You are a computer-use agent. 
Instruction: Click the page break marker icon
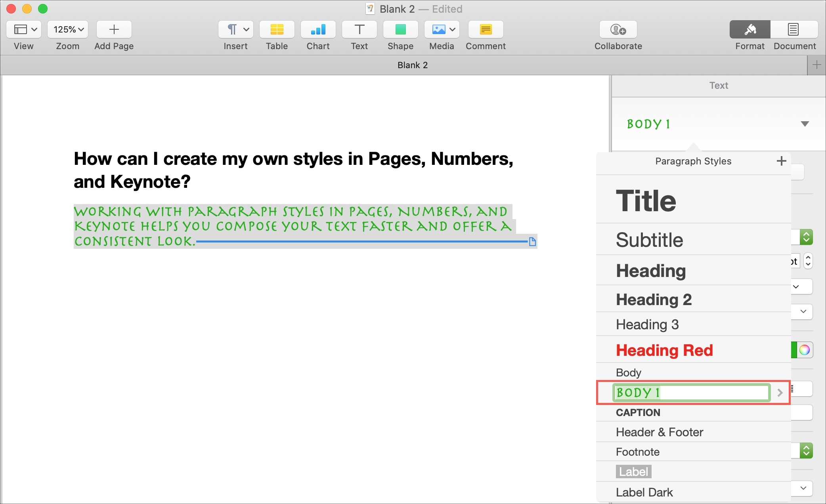pos(532,241)
